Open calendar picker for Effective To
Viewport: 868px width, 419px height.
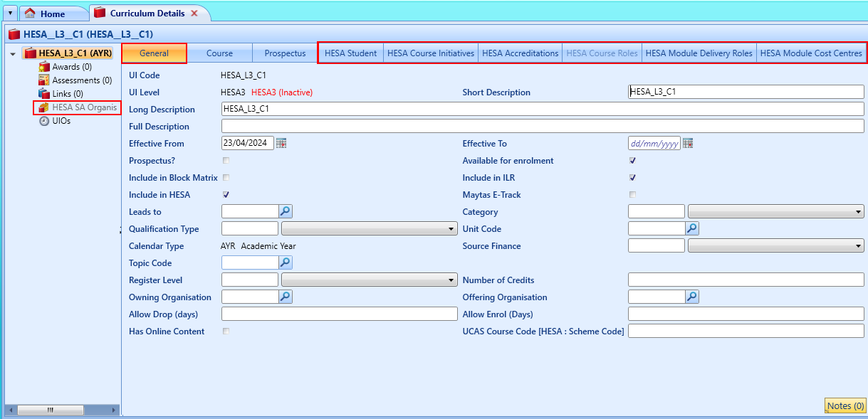pos(687,143)
